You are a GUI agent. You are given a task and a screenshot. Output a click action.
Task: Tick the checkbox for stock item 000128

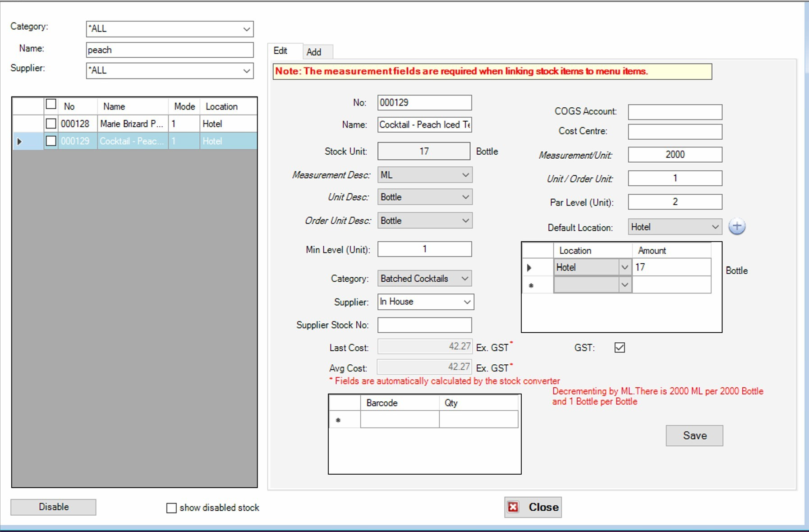click(x=51, y=124)
